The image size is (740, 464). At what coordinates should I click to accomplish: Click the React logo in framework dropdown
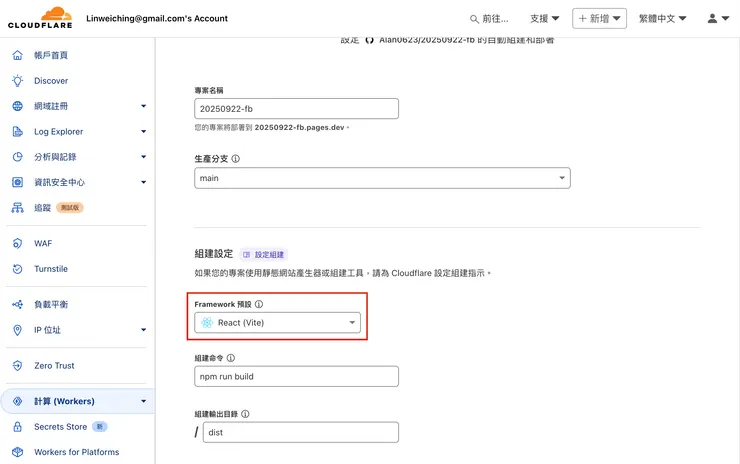[x=207, y=323]
